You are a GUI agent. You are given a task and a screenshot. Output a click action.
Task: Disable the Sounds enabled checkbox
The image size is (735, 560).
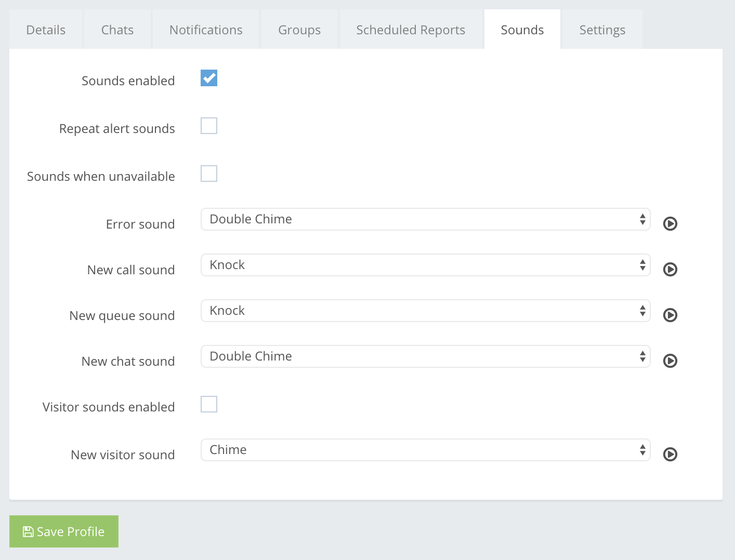click(209, 78)
